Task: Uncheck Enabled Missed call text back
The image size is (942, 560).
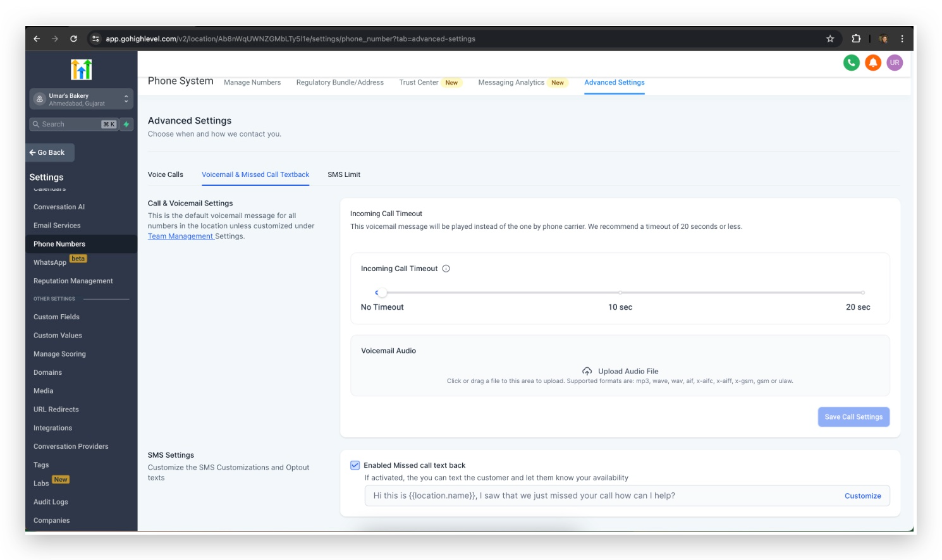Action: [x=355, y=465]
